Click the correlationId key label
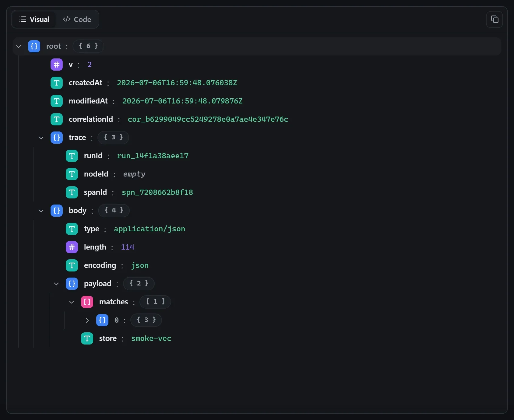This screenshot has width=514, height=420. (x=91, y=119)
